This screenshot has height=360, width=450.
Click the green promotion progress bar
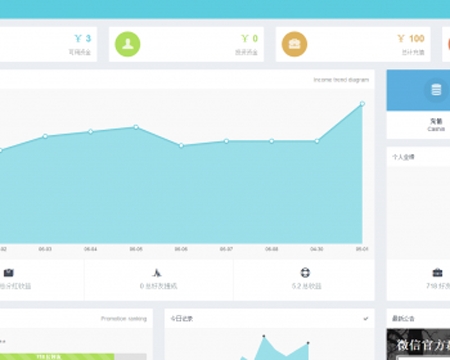coord(57,357)
